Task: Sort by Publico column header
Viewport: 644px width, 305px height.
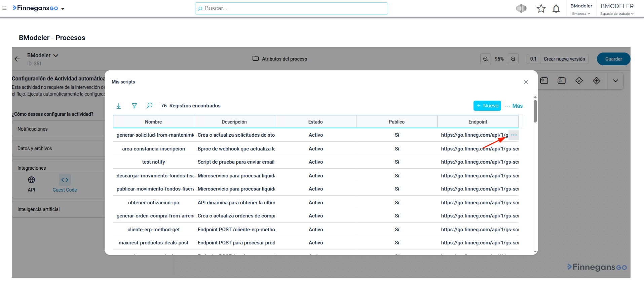Action: coord(397,122)
